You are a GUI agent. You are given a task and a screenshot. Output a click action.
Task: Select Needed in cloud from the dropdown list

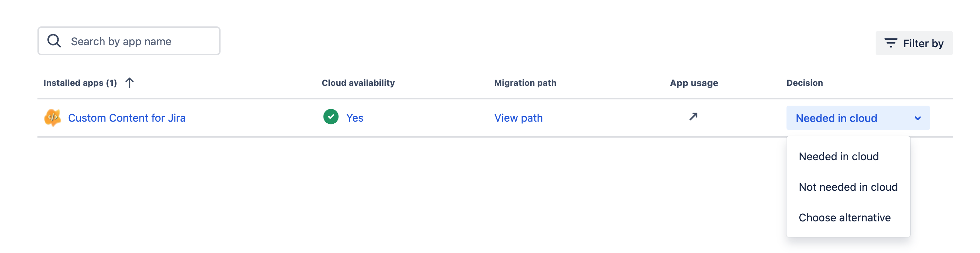tap(839, 157)
